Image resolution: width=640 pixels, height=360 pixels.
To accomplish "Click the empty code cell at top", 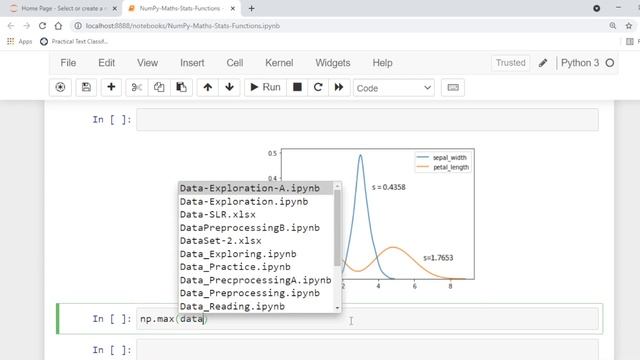I will click(x=367, y=120).
